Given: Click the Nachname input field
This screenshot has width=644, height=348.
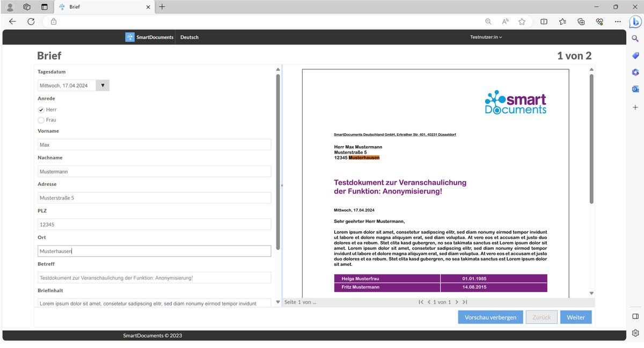Looking at the screenshot, I should coord(153,171).
